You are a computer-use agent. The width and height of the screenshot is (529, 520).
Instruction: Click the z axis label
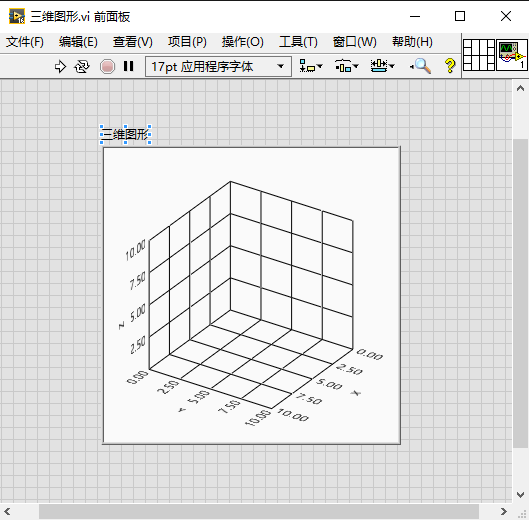[x=121, y=325]
